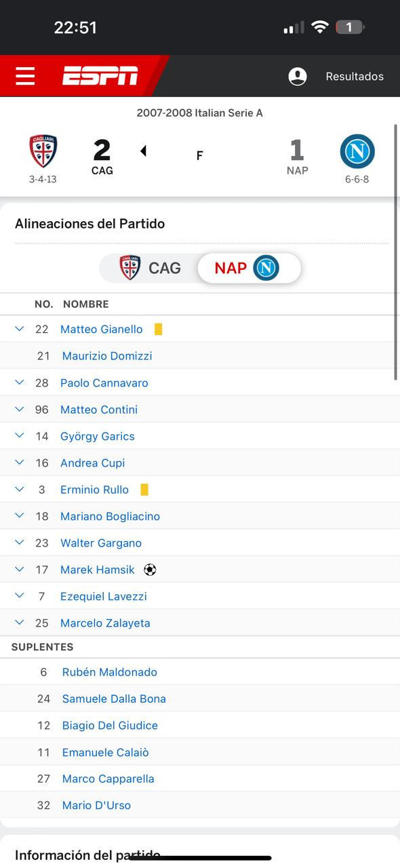Expand Walter Gargano's row chevron

(20, 542)
